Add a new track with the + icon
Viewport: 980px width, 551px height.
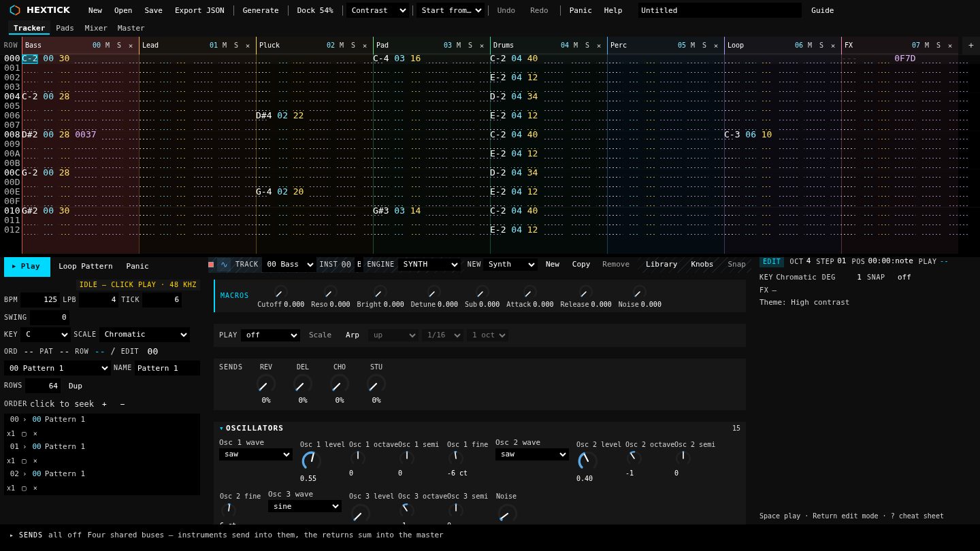(970, 46)
